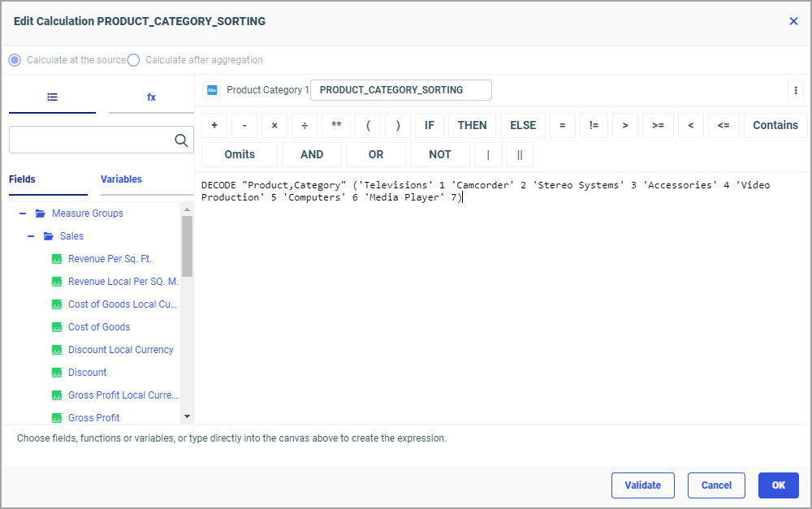This screenshot has width=812, height=509.
Task: Insert the multiplication operator symbol
Action: coord(274,125)
